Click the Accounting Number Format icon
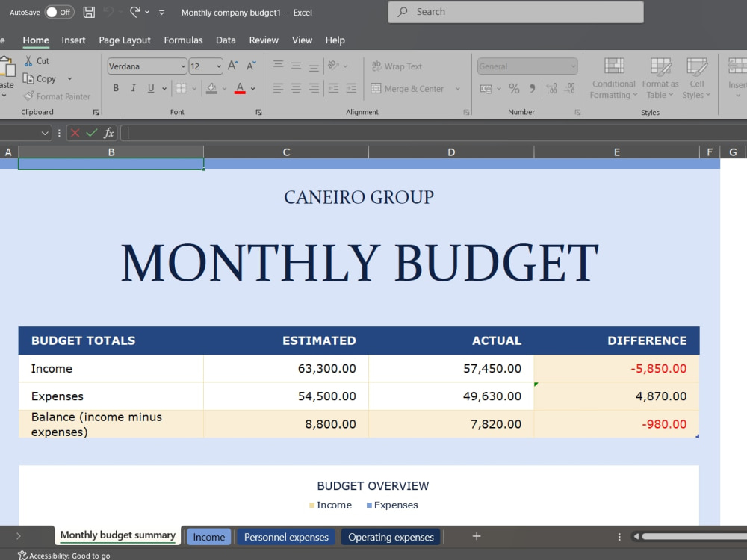The image size is (747, 560). 486,89
